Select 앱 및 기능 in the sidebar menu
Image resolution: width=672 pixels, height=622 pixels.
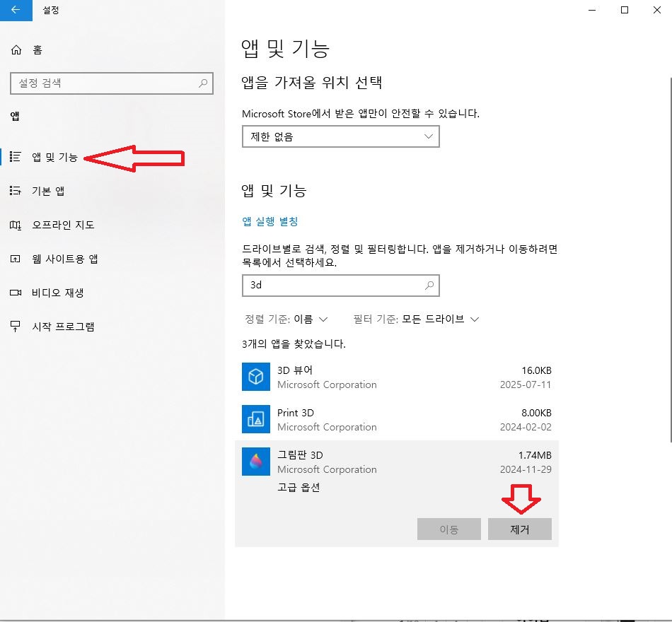[x=55, y=157]
